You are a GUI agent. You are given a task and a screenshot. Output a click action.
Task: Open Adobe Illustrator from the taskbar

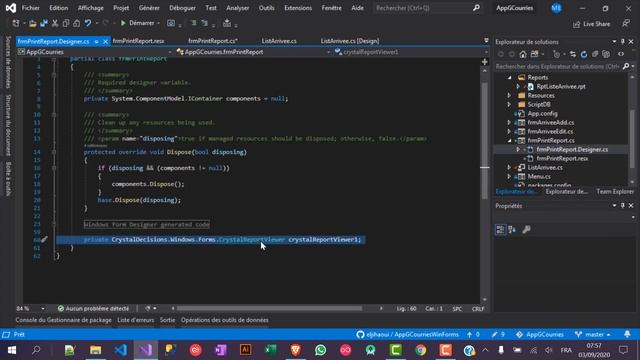coord(246,350)
